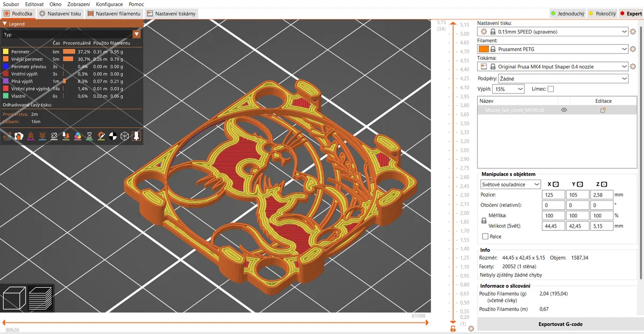Screen dimensions: 644x334
Task: Switch to sliced layers preview icon
Action: pos(41,298)
